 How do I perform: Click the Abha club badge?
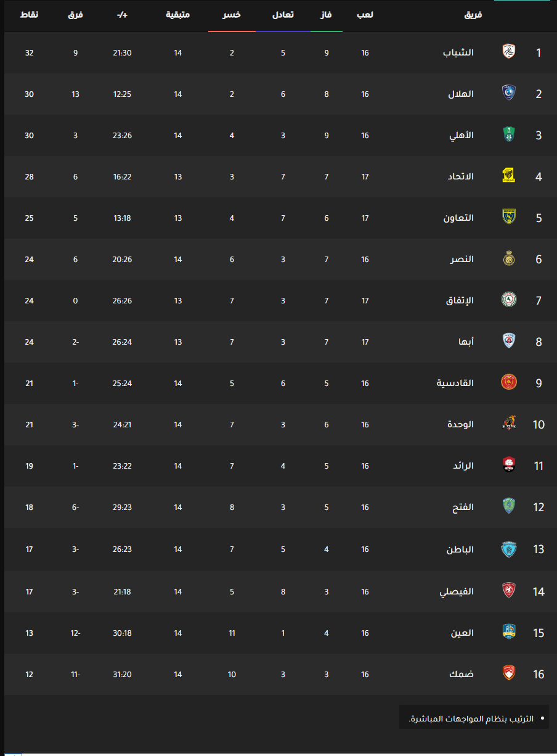[x=508, y=342]
